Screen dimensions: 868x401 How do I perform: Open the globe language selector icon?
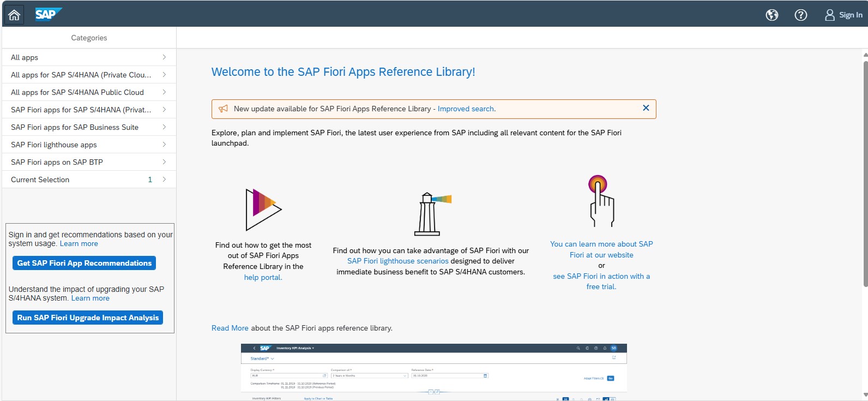(x=772, y=15)
